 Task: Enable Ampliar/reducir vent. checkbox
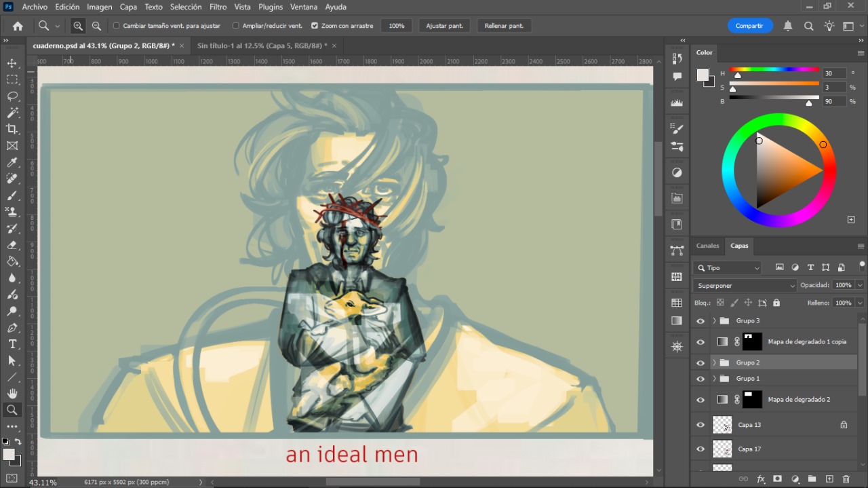[236, 26]
